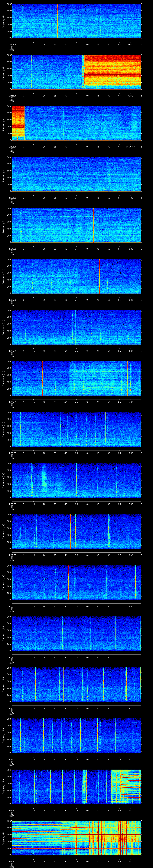Click the '11:01:05' time axis label
Screen dimensions: 153x868
(x=12, y=248)
